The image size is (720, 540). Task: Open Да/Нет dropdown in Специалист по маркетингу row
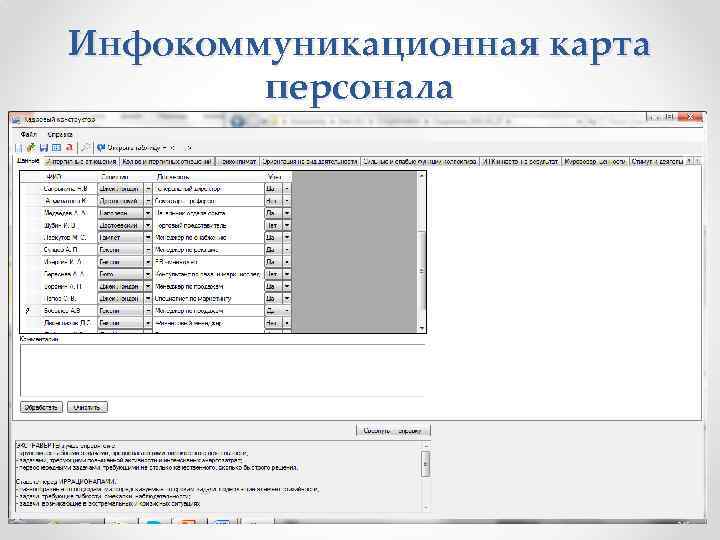click(x=287, y=298)
